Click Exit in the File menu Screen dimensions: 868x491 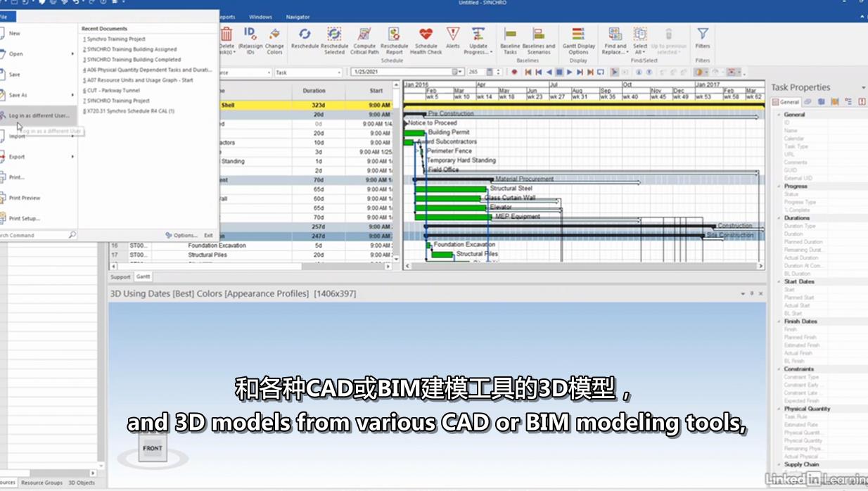[x=208, y=235]
